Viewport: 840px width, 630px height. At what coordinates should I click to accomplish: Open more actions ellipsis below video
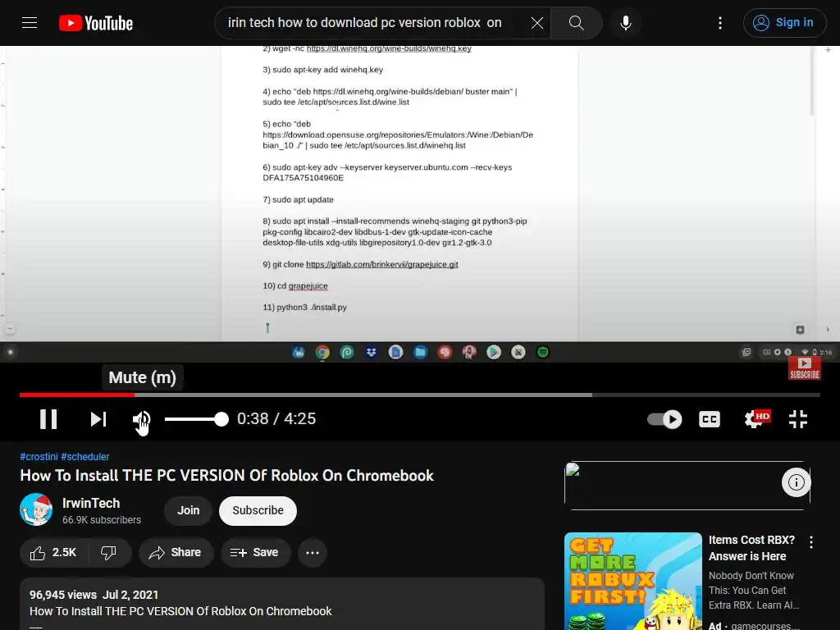[313, 552]
